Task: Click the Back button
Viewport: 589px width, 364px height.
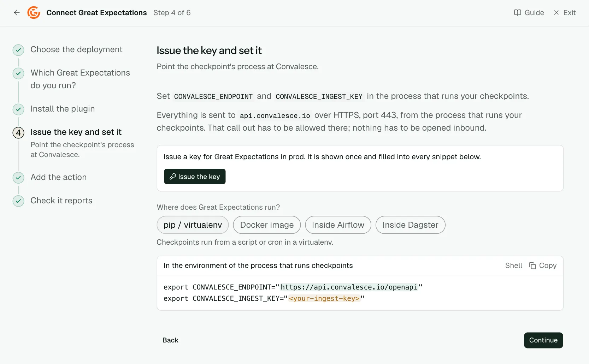Action: click(170, 340)
